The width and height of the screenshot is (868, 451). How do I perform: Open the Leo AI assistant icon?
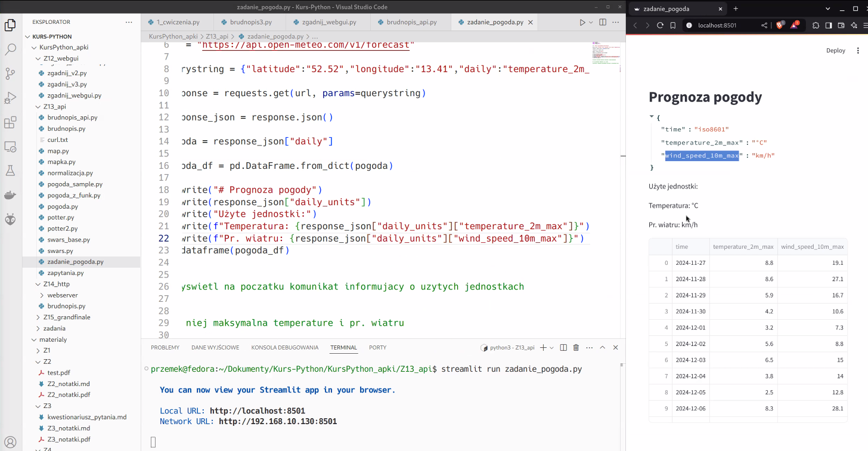[854, 25]
